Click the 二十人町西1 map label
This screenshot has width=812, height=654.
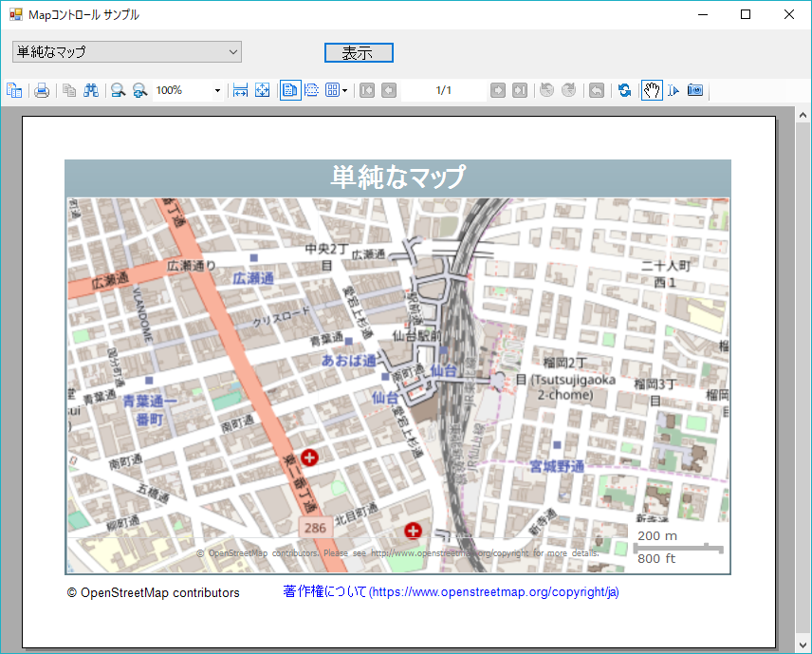(666, 274)
